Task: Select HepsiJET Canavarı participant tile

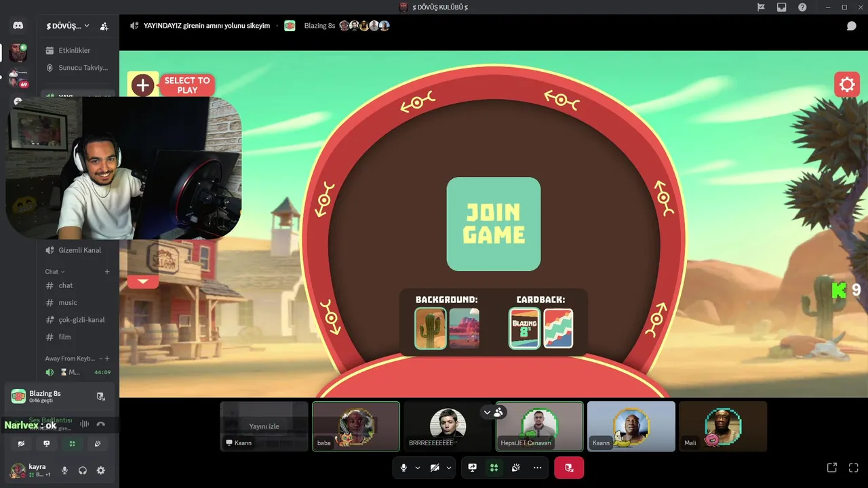Action: [x=540, y=426]
